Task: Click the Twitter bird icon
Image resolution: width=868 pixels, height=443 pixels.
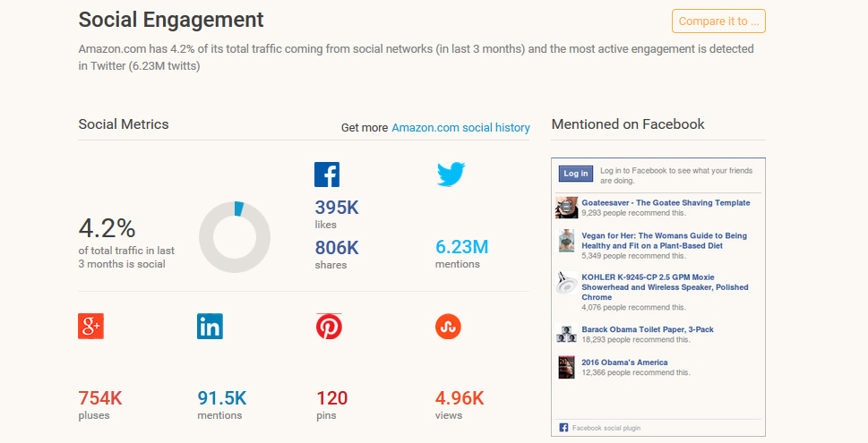Action: point(451,174)
